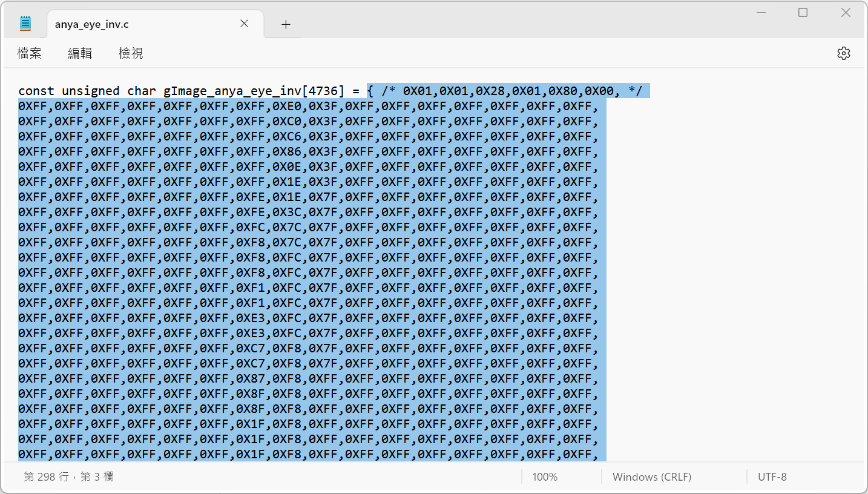Open the 檔案 (File) menu
The height and width of the screenshot is (494, 868).
coord(29,53)
